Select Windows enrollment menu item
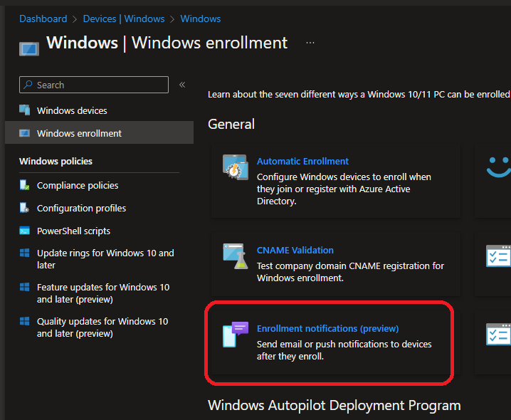 pos(99,132)
